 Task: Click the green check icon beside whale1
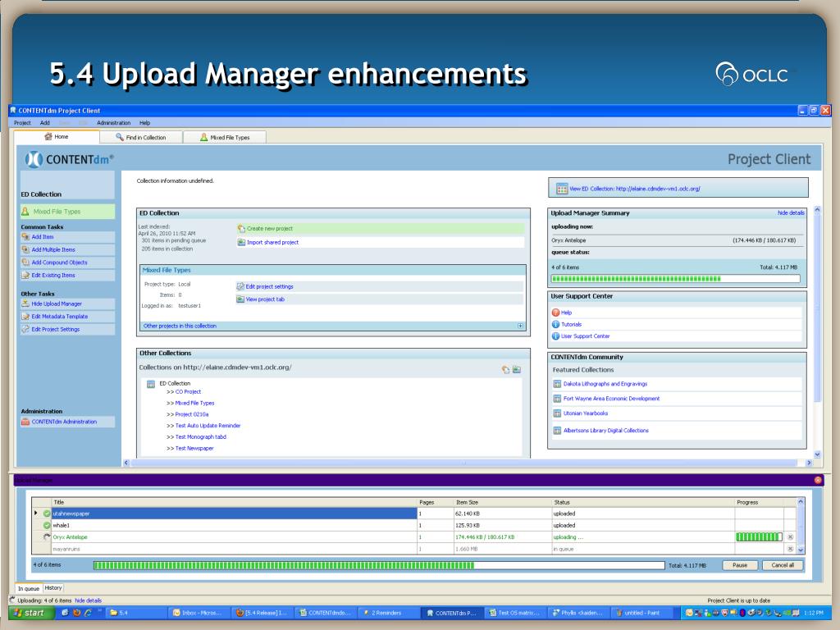[x=47, y=526]
